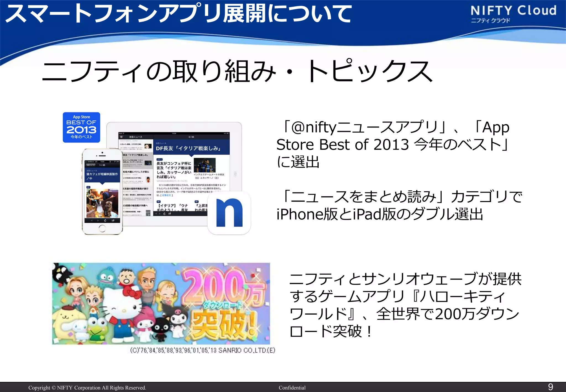Click the text 'Store Best of 2013 今年のベスト'
The height and width of the screenshot is (392, 566).
pos(389,145)
